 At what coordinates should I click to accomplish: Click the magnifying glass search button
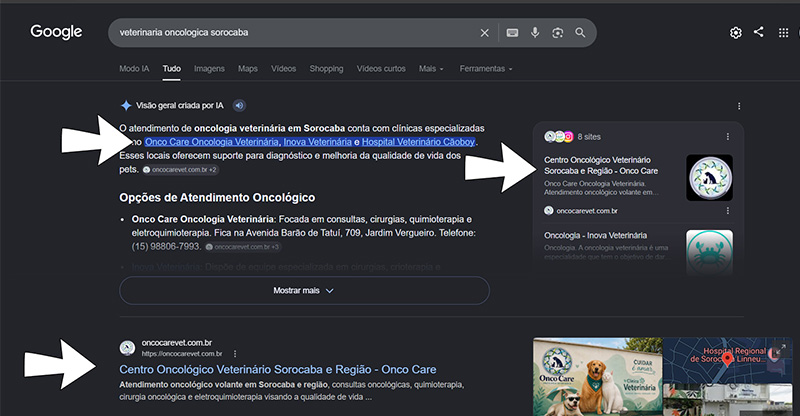click(580, 33)
